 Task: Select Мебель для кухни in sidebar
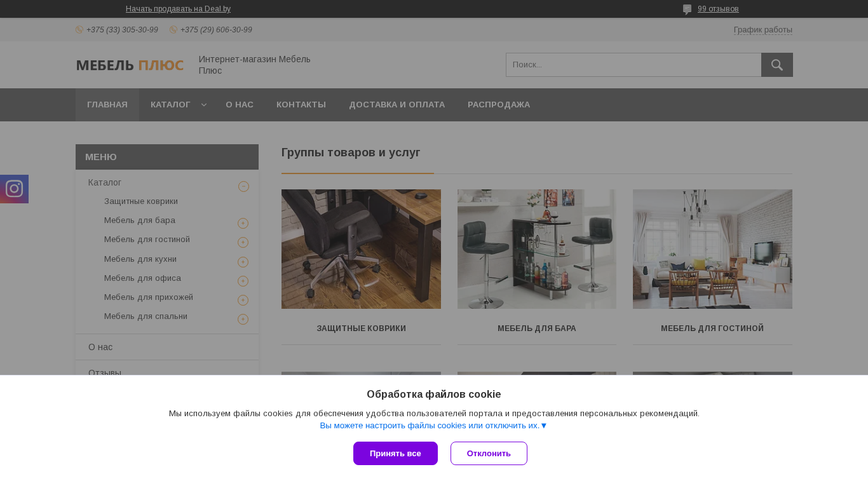click(140, 259)
